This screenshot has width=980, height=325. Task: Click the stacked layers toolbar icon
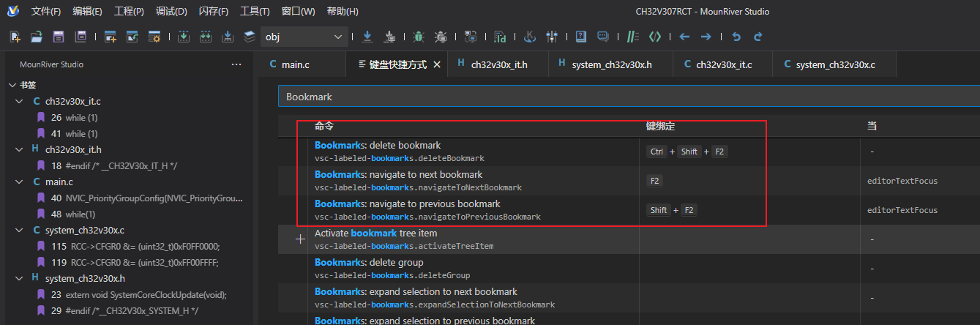pyautogui.click(x=250, y=37)
